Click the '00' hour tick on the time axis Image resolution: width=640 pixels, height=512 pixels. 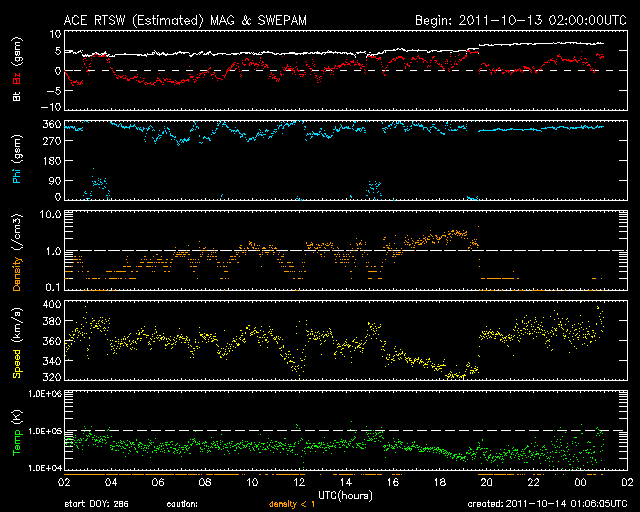tap(580, 482)
